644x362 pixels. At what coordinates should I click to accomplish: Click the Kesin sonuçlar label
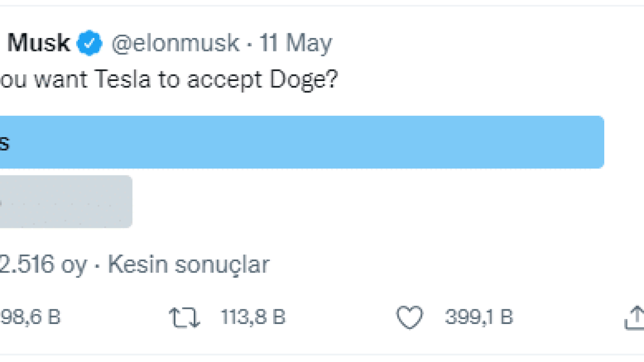point(188,264)
